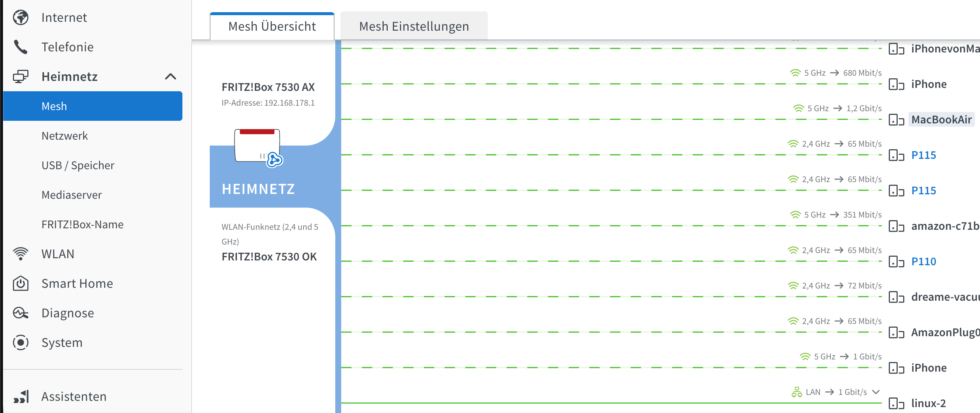Open the Diagnose pulse icon
The width and height of the screenshot is (980, 413).
(x=21, y=313)
